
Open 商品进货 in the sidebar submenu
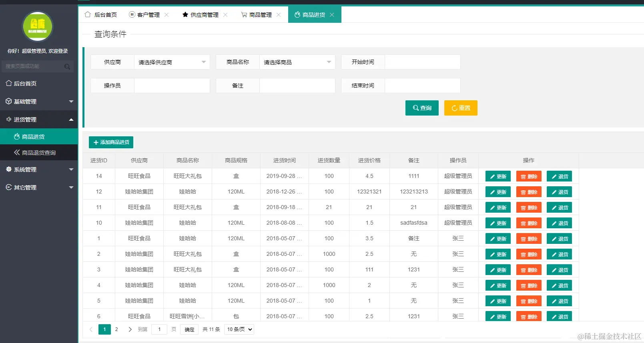pos(39,136)
